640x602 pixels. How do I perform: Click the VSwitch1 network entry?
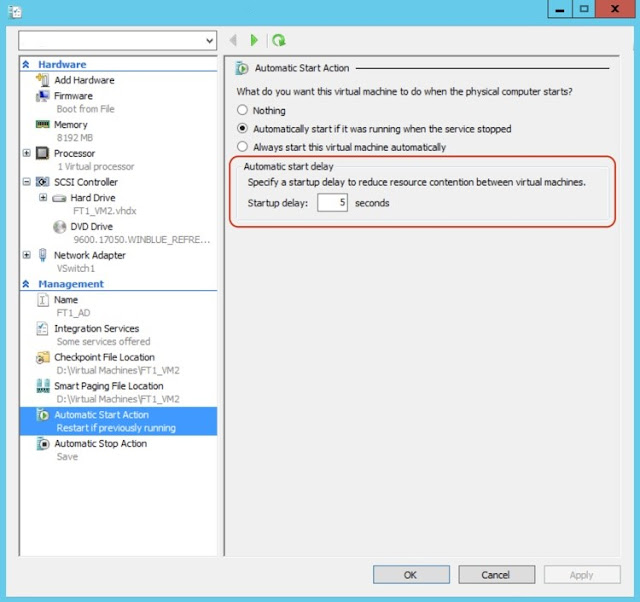tap(76, 269)
